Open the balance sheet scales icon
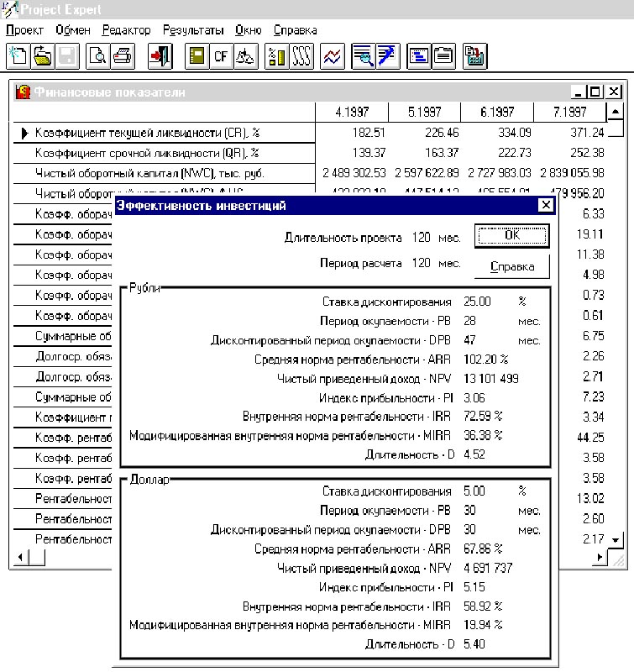Image resolution: width=634 pixels, height=672 pixels. coord(245,56)
